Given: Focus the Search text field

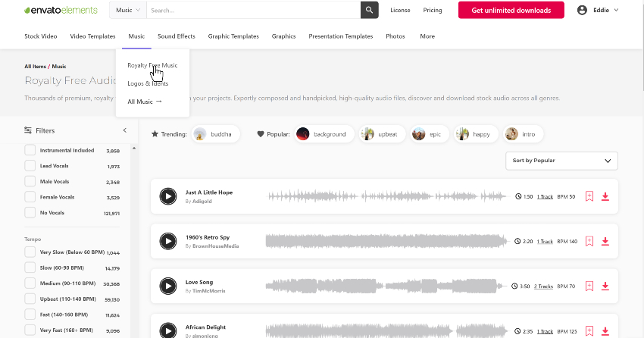Looking at the screenshot, I should (253, 11).
